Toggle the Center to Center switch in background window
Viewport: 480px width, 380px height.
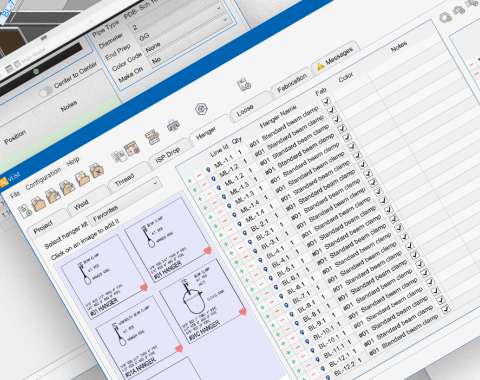click(46, 92)
